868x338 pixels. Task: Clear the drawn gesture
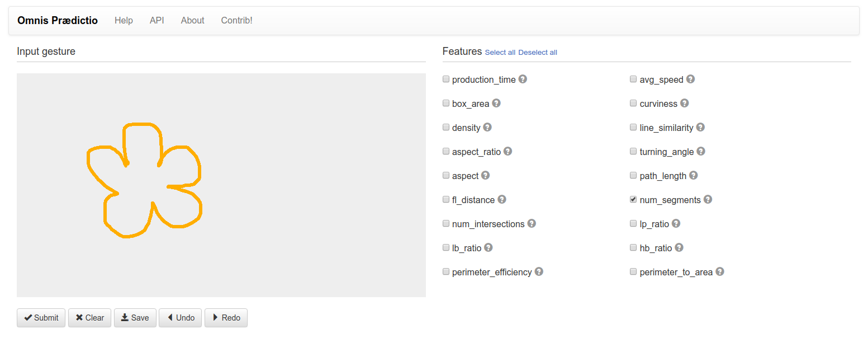click(89, 318)
